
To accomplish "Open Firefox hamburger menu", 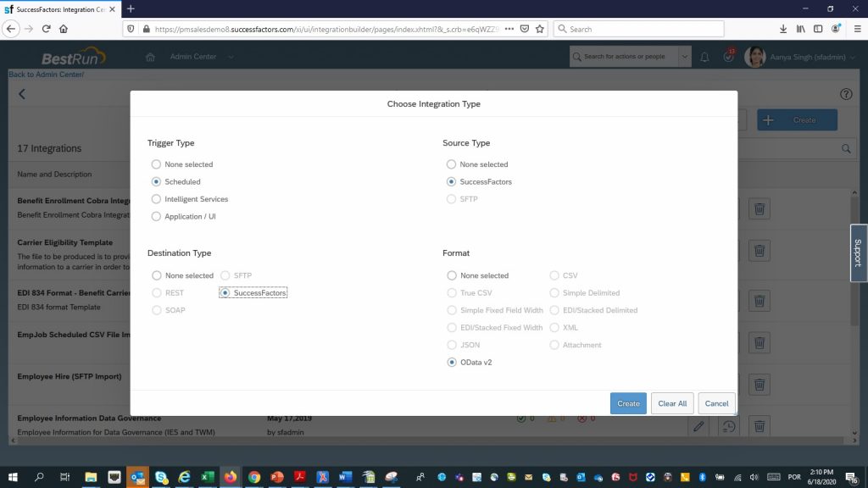I will (857, 29).
